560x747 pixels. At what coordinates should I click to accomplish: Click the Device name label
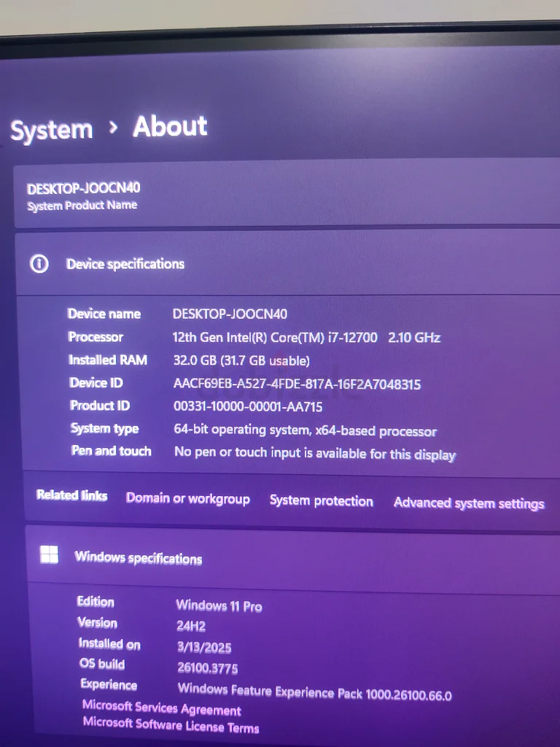pos(104,314)
